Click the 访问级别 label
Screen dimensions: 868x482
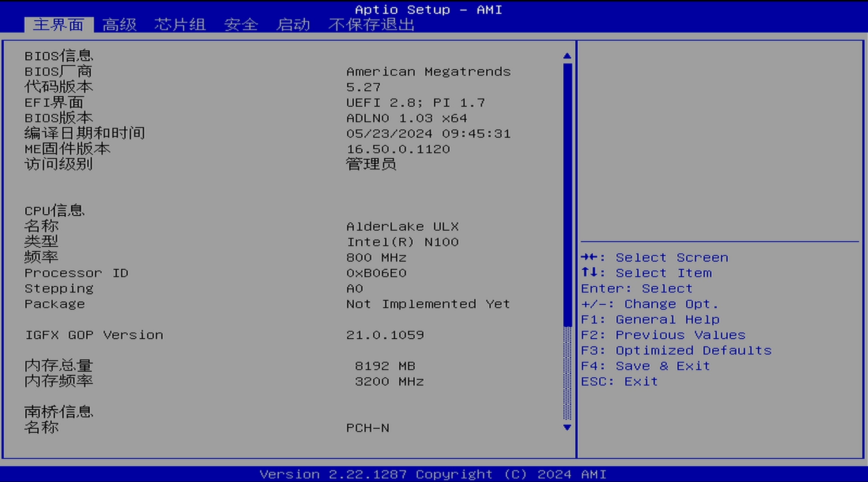(59, 164)
